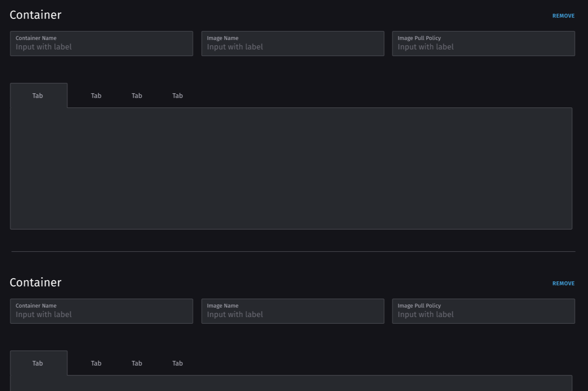588x391 pixels.
Task: Click the first Tab in the bottom container
Action: 38,363
